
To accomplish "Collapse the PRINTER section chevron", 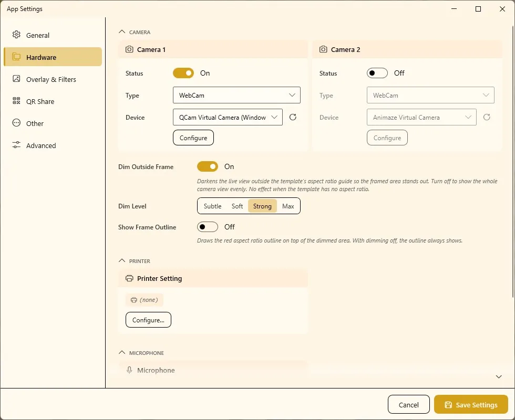I will point(122,260).
